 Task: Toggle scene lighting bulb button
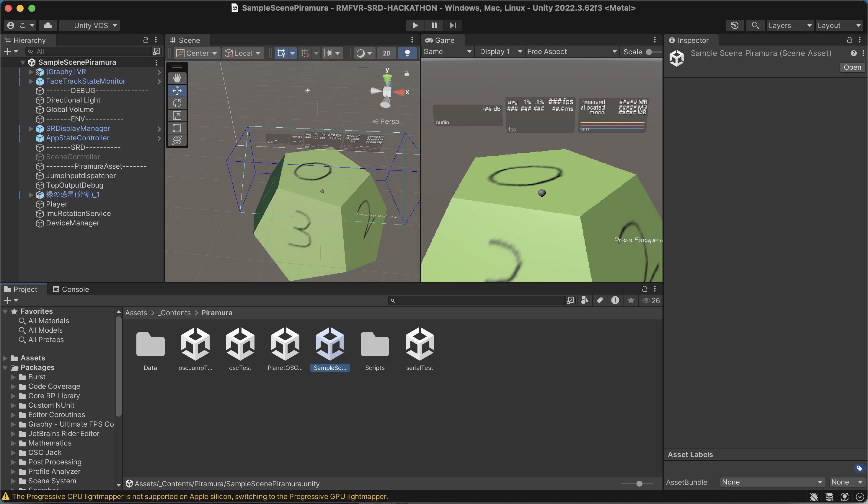(x=407, y=53)
